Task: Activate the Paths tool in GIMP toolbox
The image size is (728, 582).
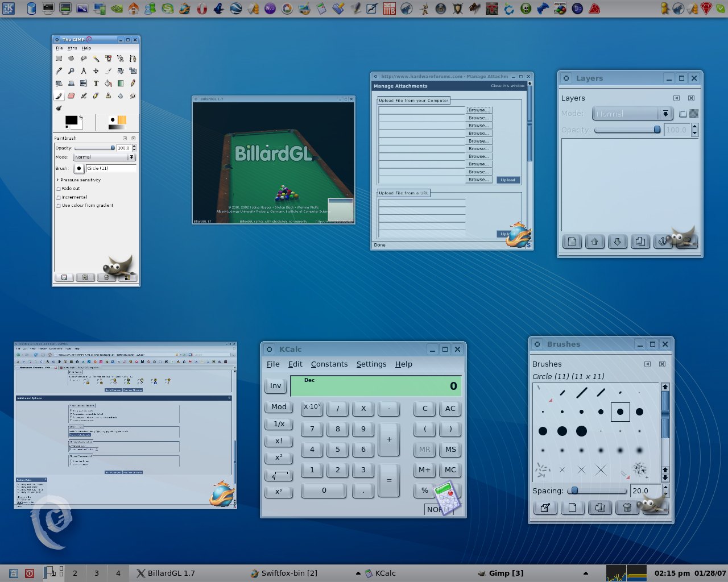Action: (133, 59)
